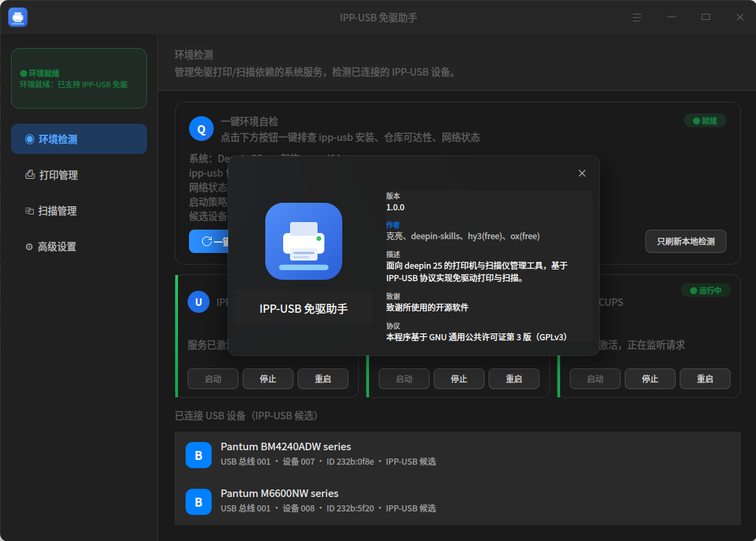Click the B icon beside Pantum BM4240ADW series
The width and height of the screenshot is (756, 541).
199,455
